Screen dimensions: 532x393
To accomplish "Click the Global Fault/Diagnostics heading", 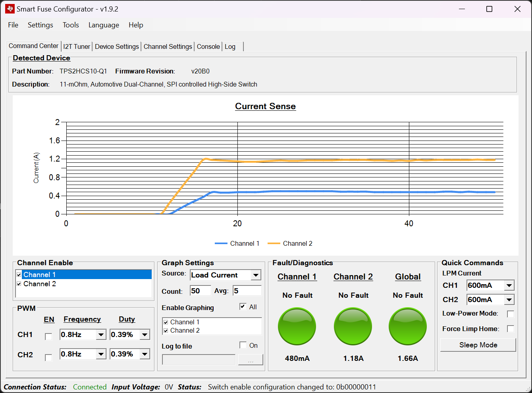I will [408, 277].
